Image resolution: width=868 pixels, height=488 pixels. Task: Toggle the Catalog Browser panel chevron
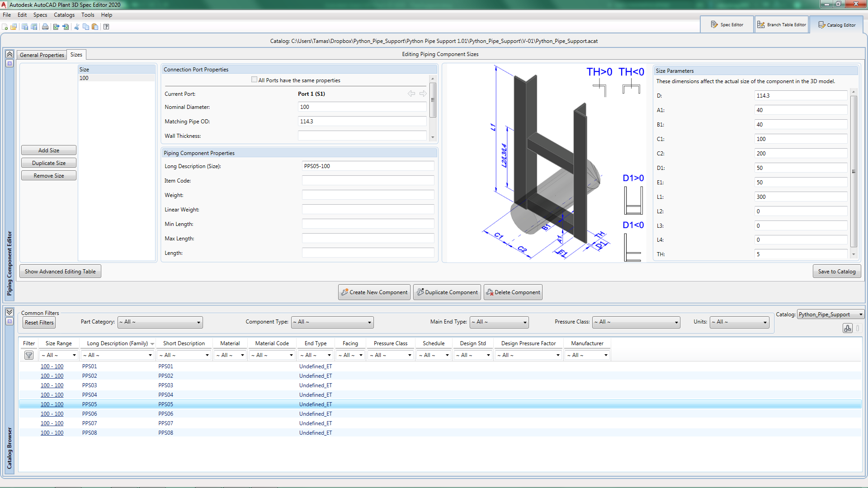tap(9, 312)
